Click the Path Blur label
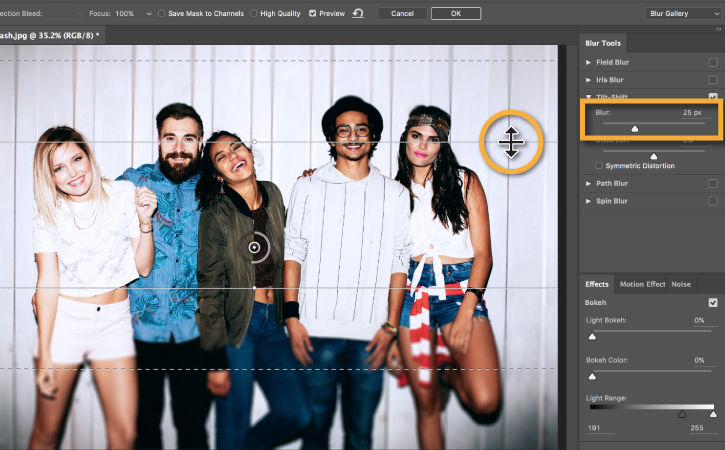This screenshot has width=725, height=450. coord(612,183)
